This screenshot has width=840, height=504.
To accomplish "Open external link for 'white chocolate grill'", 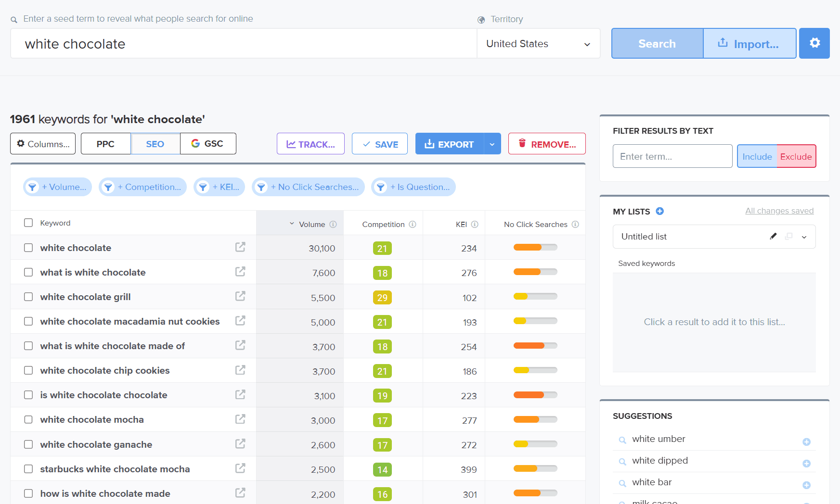I will click(240, 296).
